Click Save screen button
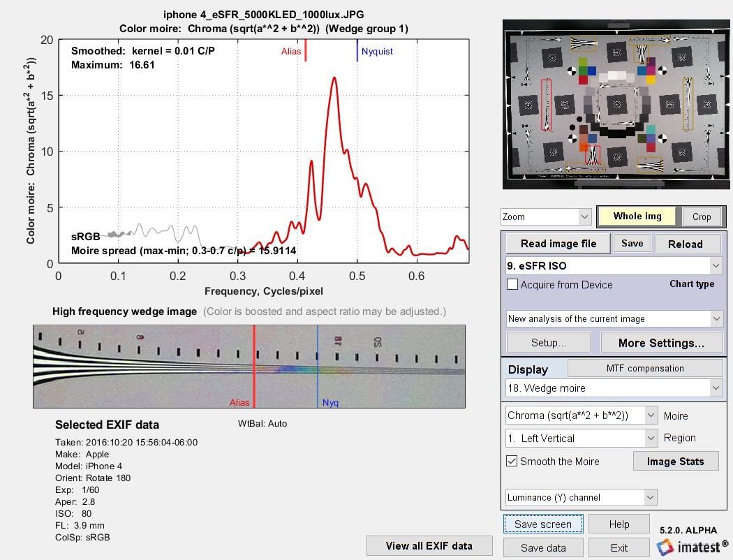This screenshot has height=560, width=733. pyautogui.click(x=543, y=524)
